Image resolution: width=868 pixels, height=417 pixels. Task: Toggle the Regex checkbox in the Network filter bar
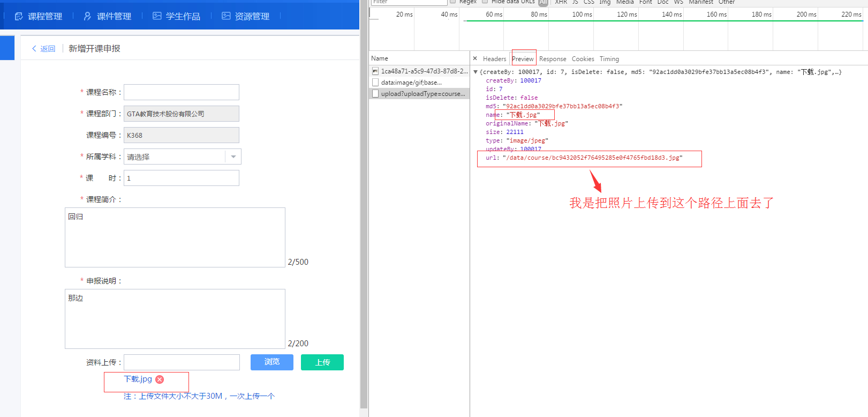click(453, 2)
